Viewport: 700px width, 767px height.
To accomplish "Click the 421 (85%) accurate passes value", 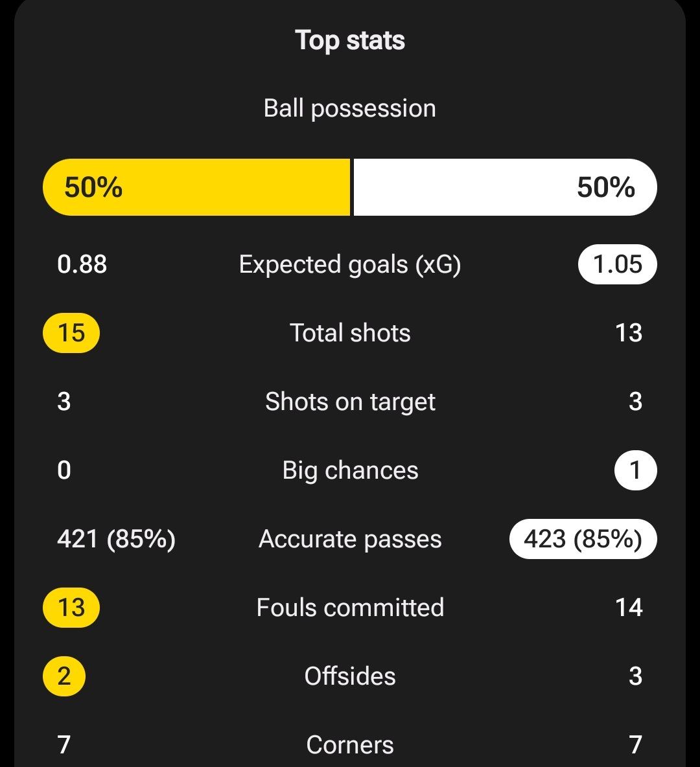I will pos(116,539).
